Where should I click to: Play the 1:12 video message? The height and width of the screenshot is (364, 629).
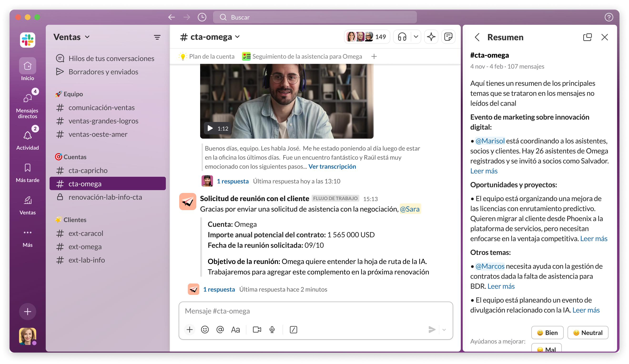(x=210, y=128)
